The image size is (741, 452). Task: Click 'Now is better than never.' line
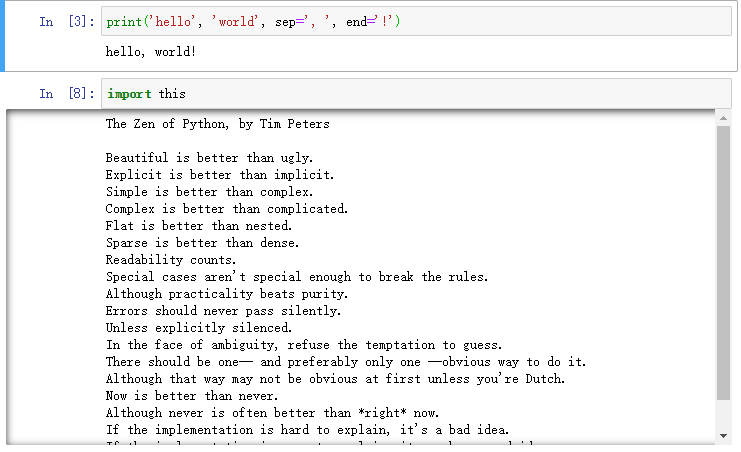pos(191,396)
